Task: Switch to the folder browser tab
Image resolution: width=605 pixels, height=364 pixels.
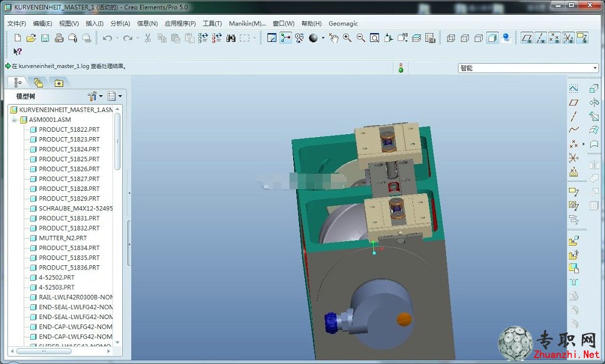Action: pos(38,83)
